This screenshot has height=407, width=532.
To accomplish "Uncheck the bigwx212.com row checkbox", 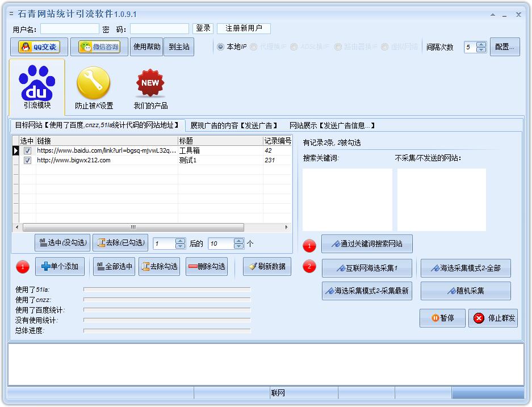I will (x=27, y=161).
